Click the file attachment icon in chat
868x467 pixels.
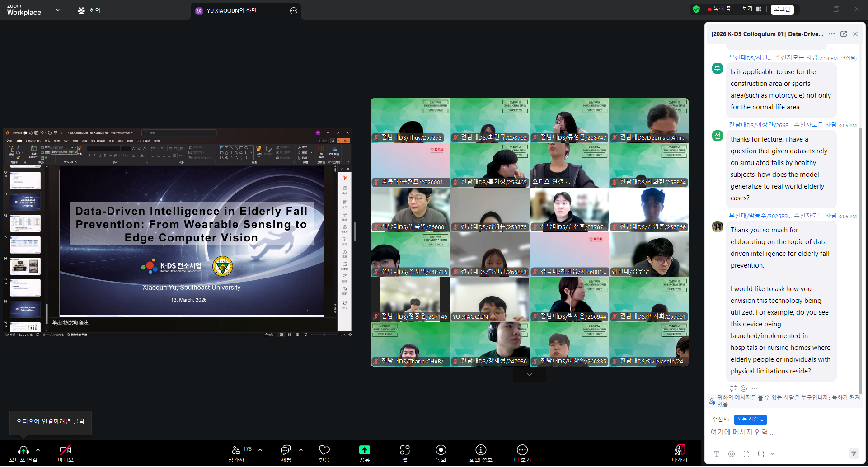click(746, 454)
